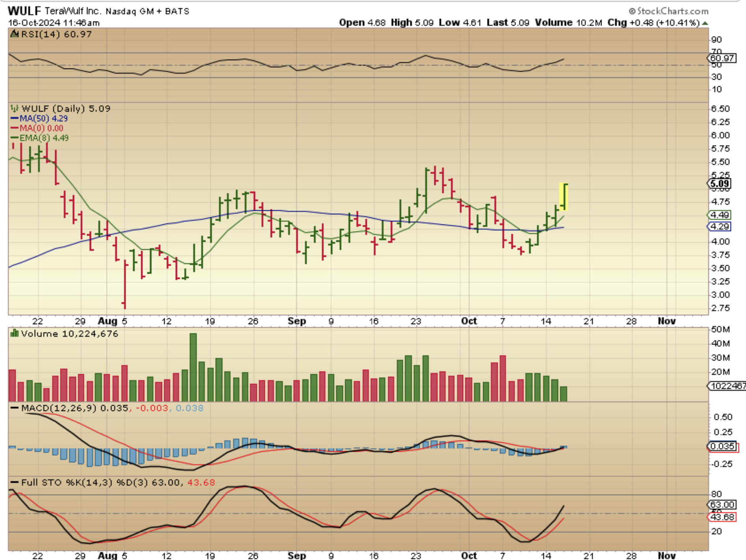746x560 pixels.
Task: Click the green line marker of EMA(8)
Action: click(15, 138)
